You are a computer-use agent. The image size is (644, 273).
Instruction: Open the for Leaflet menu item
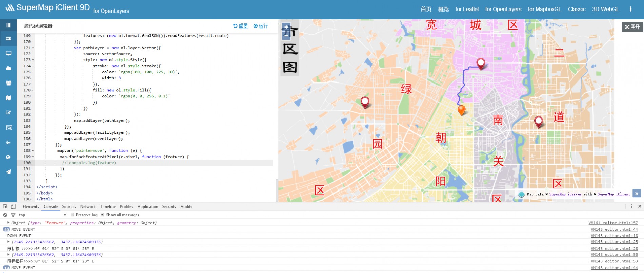click(467, 9)
